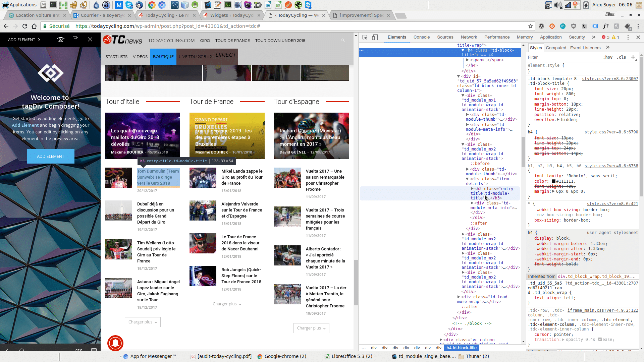Screen dimensions: 644x362
Task: Open the TOUR DE FRANCE menu item
Action: (x=232, y=41)
